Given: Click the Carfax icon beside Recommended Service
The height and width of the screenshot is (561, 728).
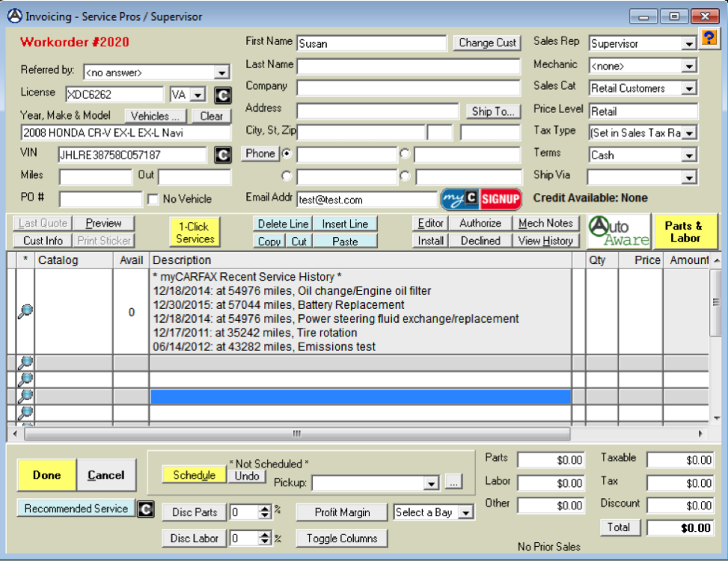Looking at the screenshot, I should click(x=146, y=509).
